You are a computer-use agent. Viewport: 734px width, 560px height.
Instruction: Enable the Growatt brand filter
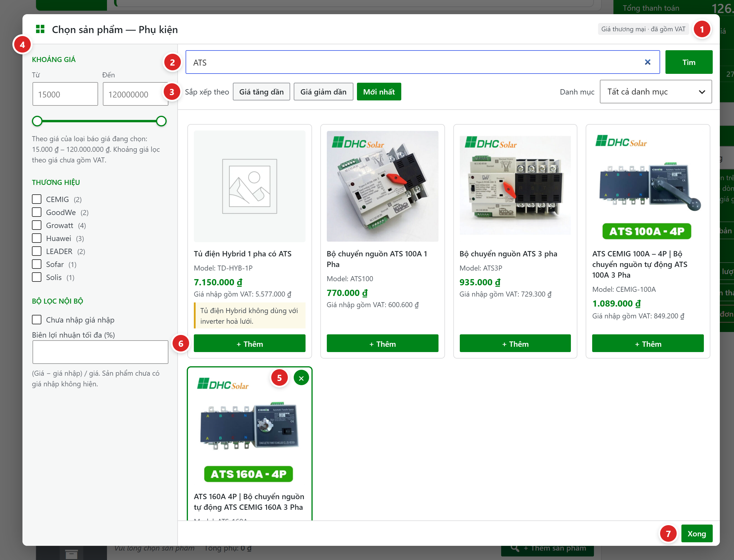coord(37,225)
